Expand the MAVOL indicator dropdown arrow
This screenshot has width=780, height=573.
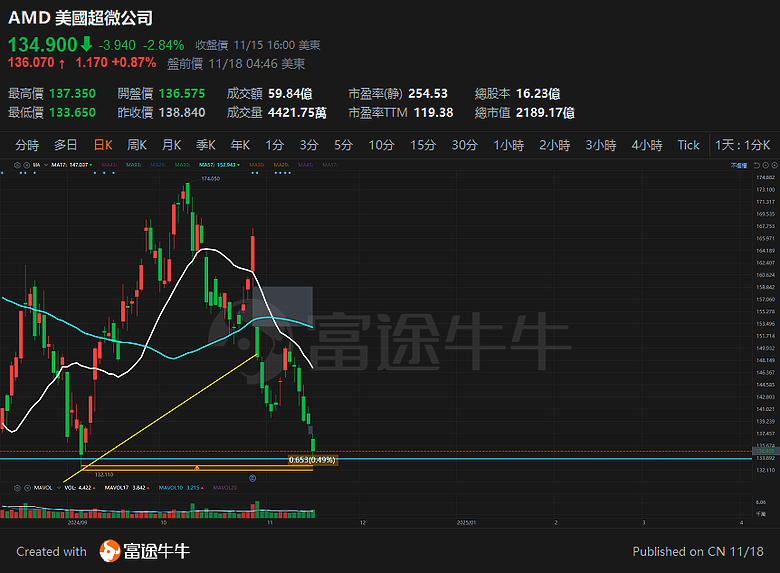point(59,488)
